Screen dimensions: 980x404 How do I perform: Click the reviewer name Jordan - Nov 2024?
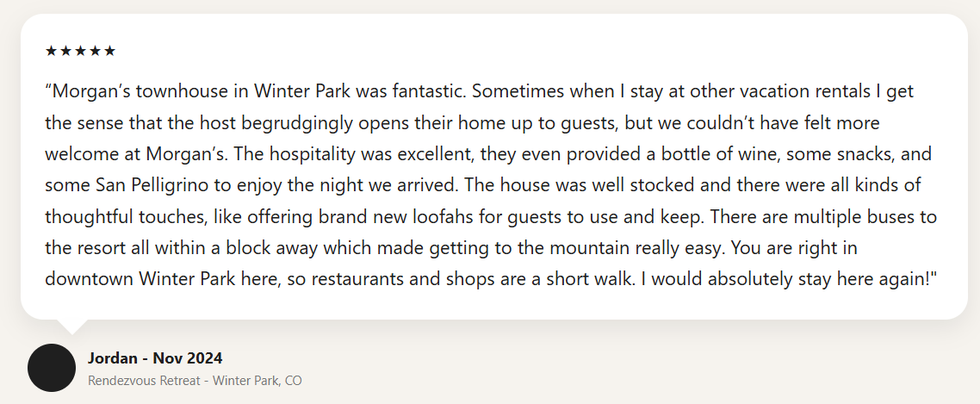(x=155, y=358)
